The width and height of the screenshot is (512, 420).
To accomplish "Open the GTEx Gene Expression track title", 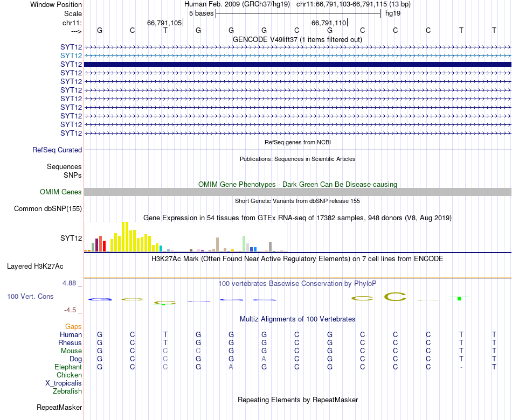I will pos(297,218).
